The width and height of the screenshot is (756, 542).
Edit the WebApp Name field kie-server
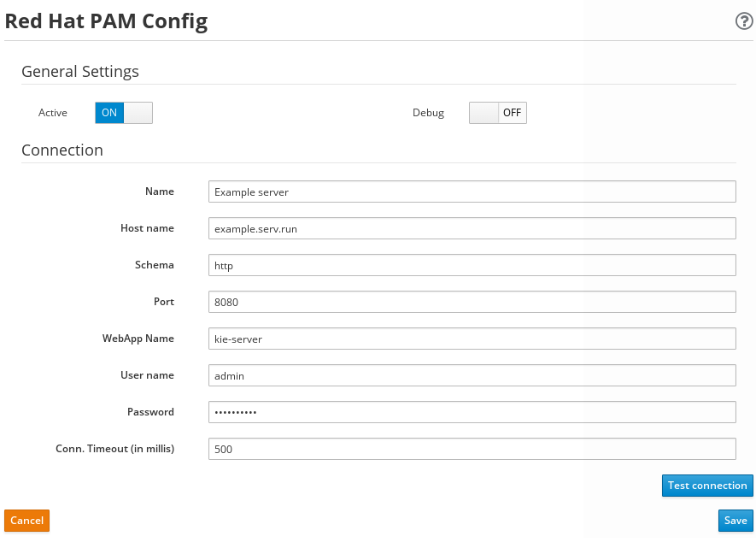472,339
